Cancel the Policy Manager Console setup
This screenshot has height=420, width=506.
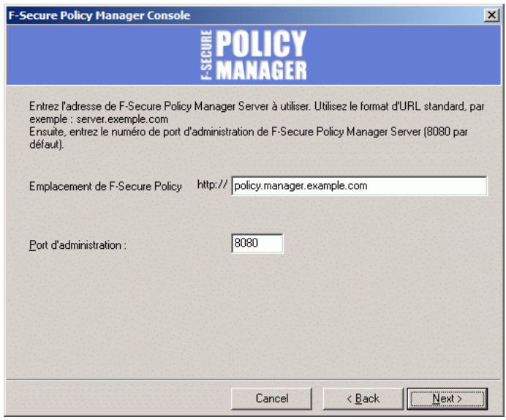pyautogui.click(x=271, y=399)
